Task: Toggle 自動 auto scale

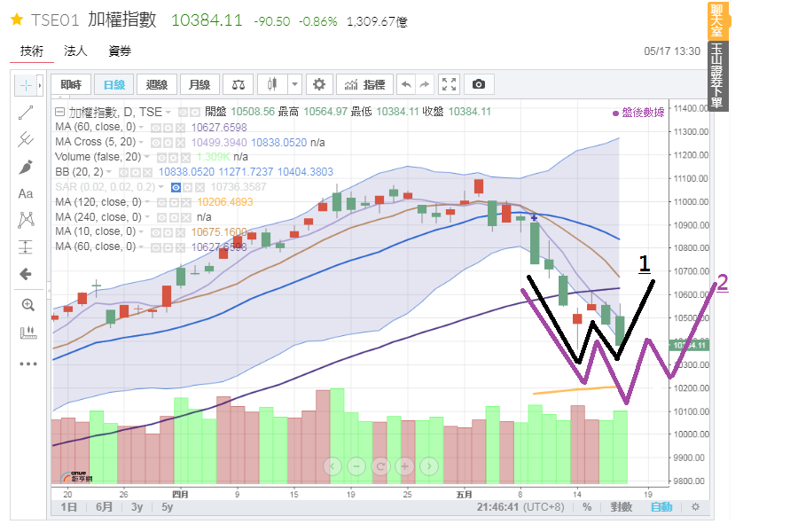Action: click(661, 507)
